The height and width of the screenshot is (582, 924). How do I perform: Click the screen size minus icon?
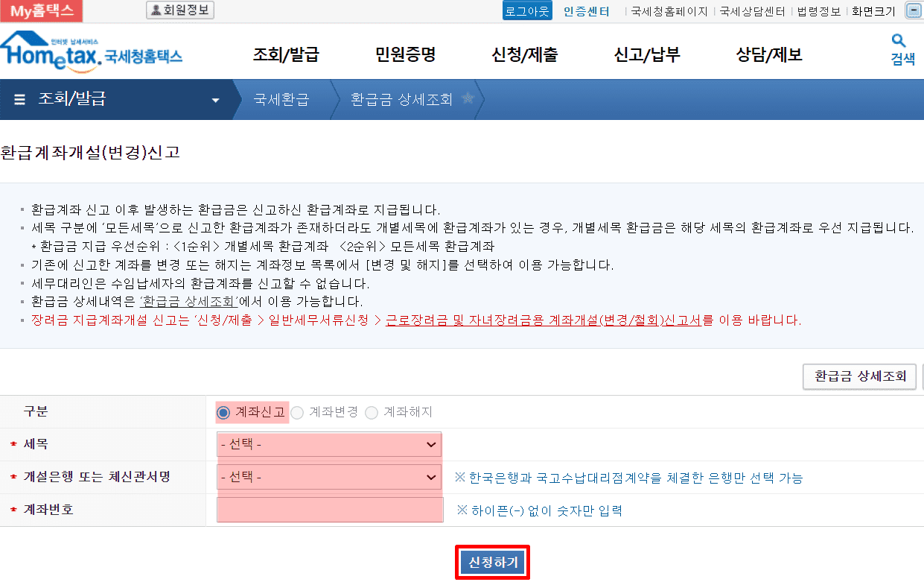913,10
